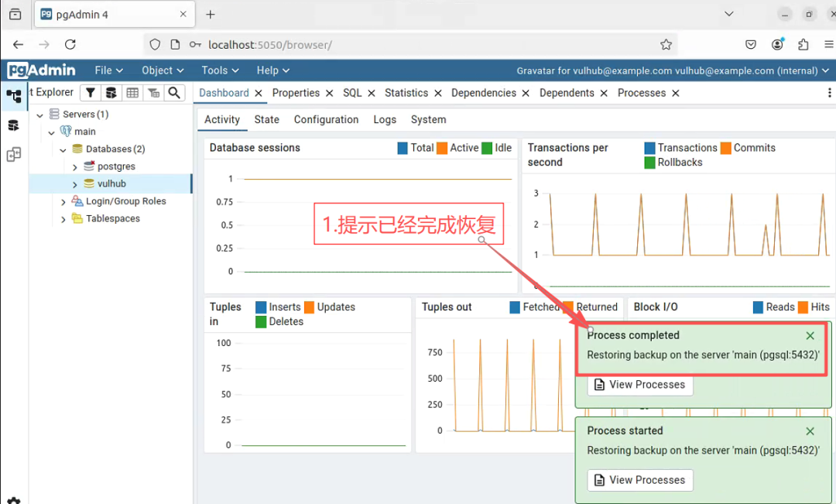Open a new browser tab

click(211, 15)
